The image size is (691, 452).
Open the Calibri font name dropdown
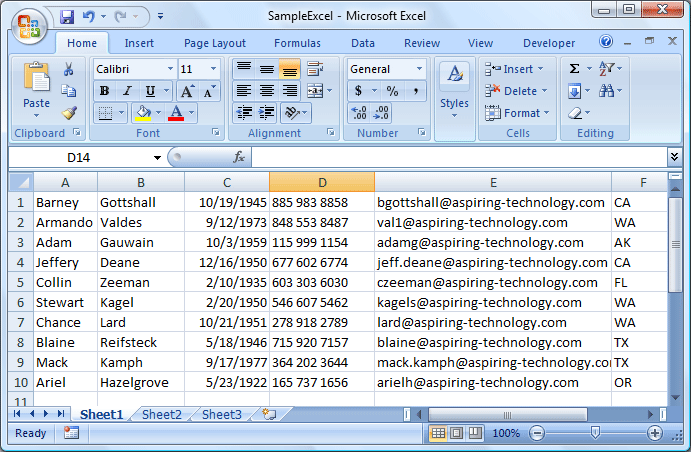click(x=170, y=69)
